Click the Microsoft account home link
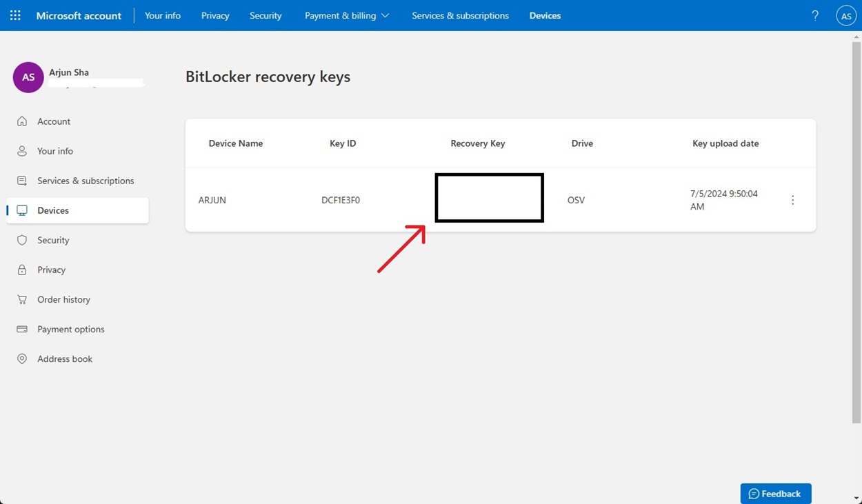 [78, 15]
